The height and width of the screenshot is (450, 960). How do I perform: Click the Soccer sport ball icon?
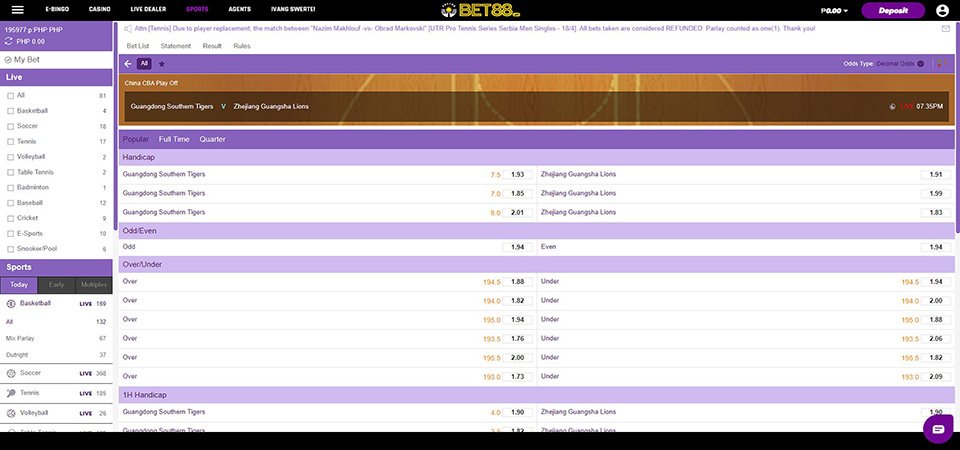(x=11, y=373)
